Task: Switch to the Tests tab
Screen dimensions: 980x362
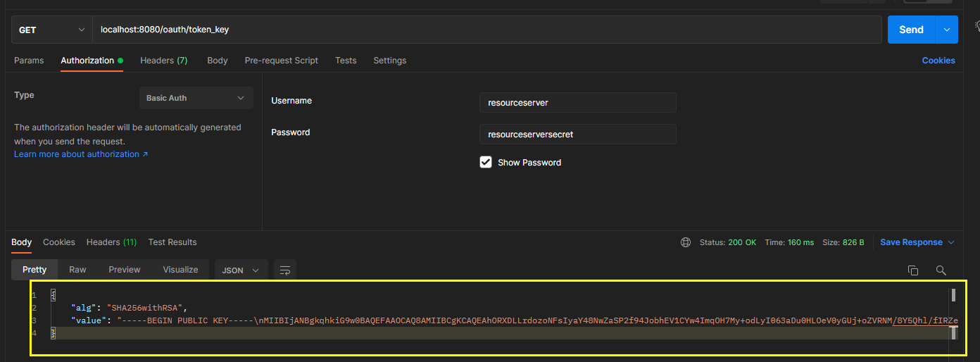Action: pyautogui.click(x=346, y=61)
